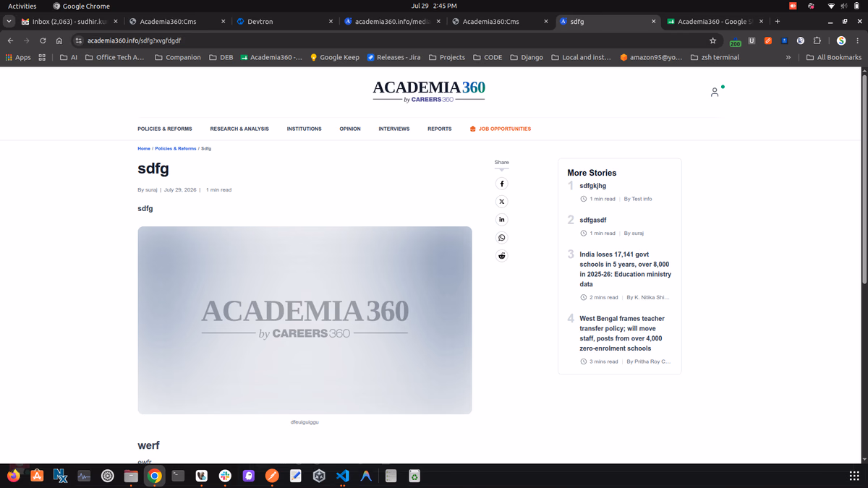The image size is (868, 488).
Task: Open the sdfgasdf story
Action: (593, 220)
